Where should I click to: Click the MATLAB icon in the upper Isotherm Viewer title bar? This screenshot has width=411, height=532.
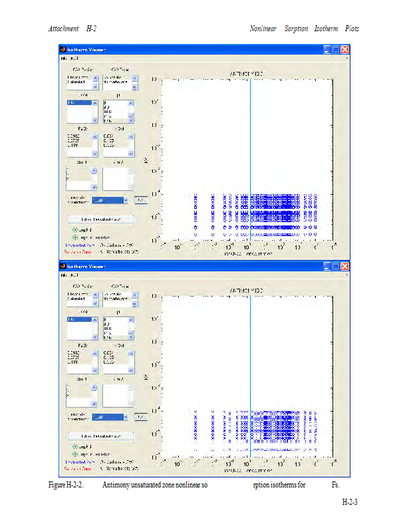[x=63, y=49]
